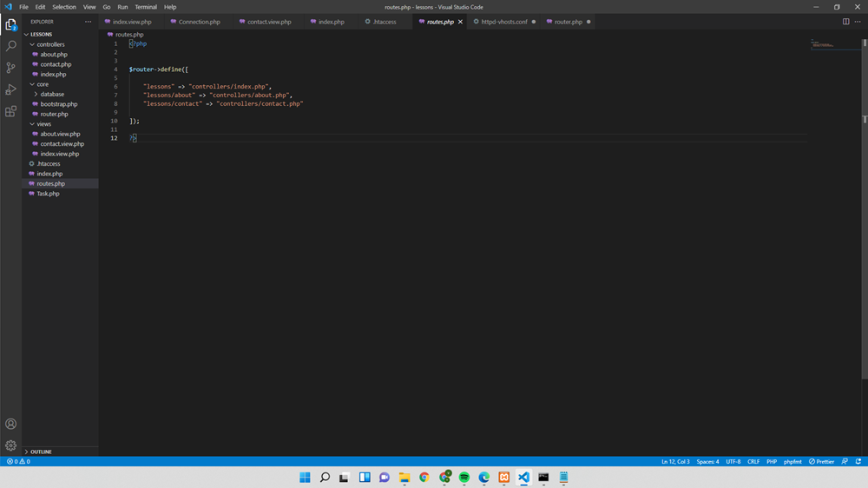Viewport: 868px width, 488px height.
Task: Close the routes.php editor tab
Action: [x=460, y=22]
